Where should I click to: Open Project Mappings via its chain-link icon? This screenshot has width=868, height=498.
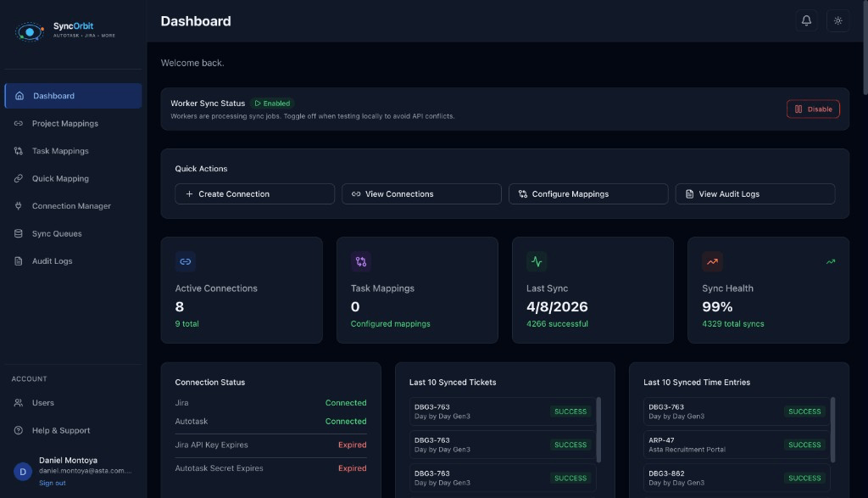tap(19, 123)
